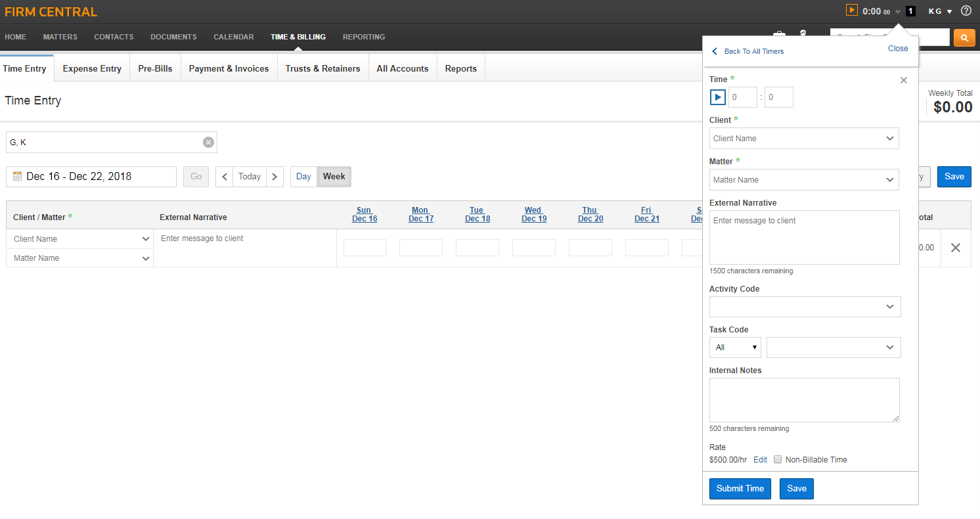The image size is (980, 519).
Task: Navigate to the Matters menu
Action: tap(60, 37)
